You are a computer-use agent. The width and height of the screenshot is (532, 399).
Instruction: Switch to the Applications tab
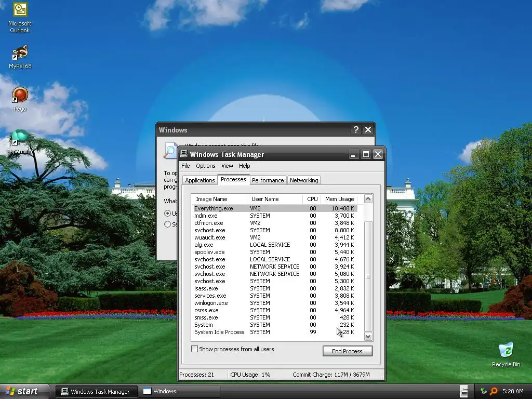coord(200,180)
